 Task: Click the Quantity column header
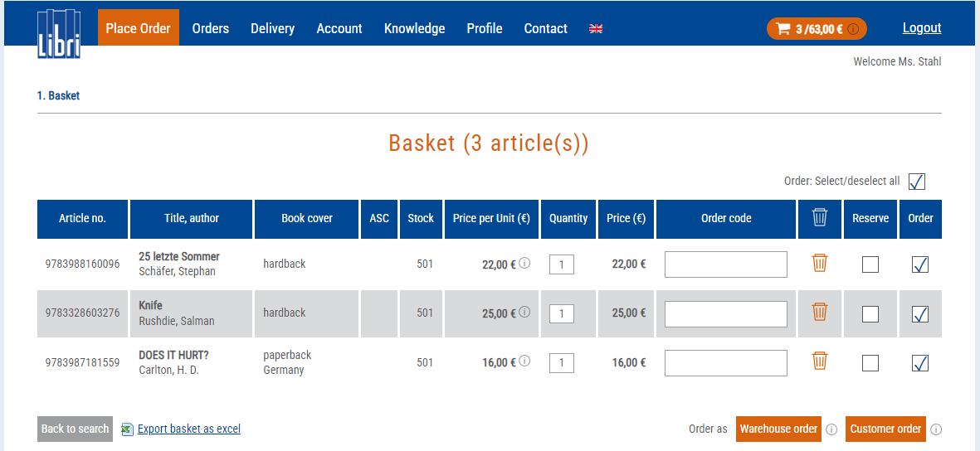[x=568, y=219]
